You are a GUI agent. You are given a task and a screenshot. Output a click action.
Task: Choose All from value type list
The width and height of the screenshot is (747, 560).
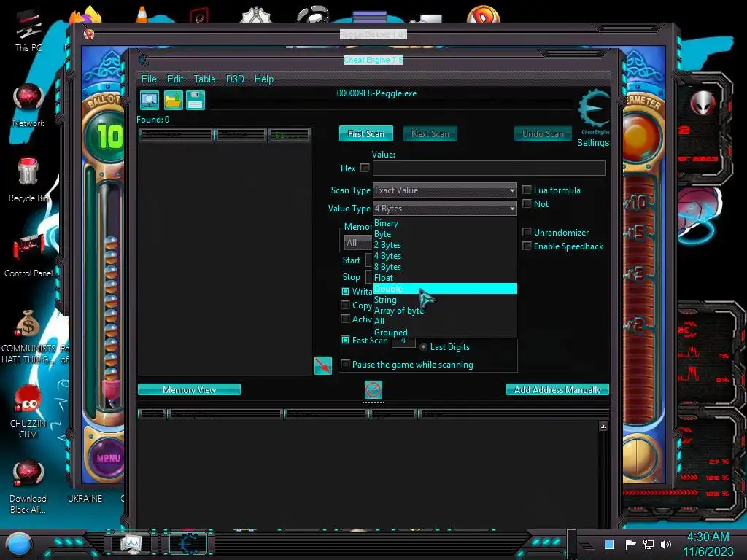(444, 322)
